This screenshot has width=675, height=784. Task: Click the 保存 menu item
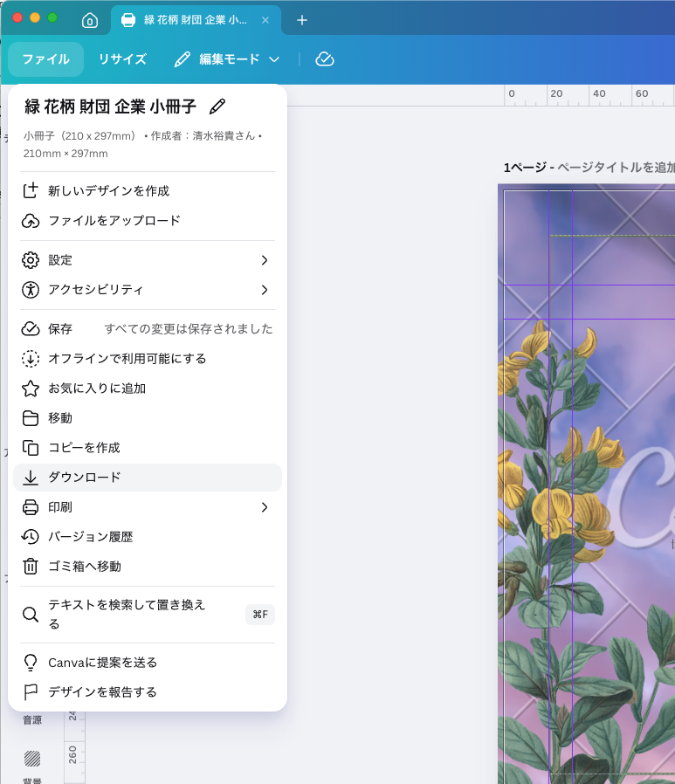[x=148, y=329]
